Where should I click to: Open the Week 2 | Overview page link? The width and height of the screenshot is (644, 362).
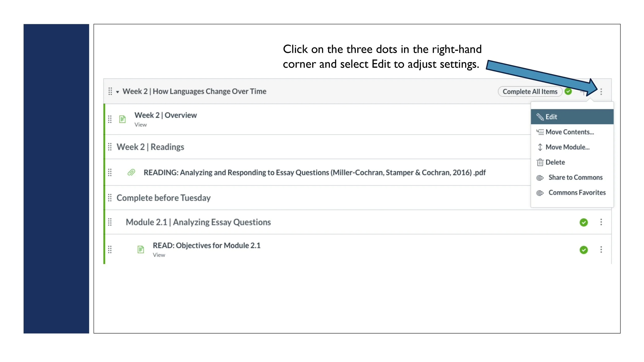[165, 115]
